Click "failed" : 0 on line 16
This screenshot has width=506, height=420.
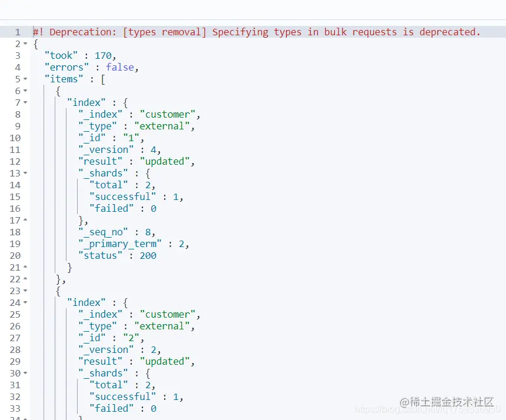[x=123, y=208]
